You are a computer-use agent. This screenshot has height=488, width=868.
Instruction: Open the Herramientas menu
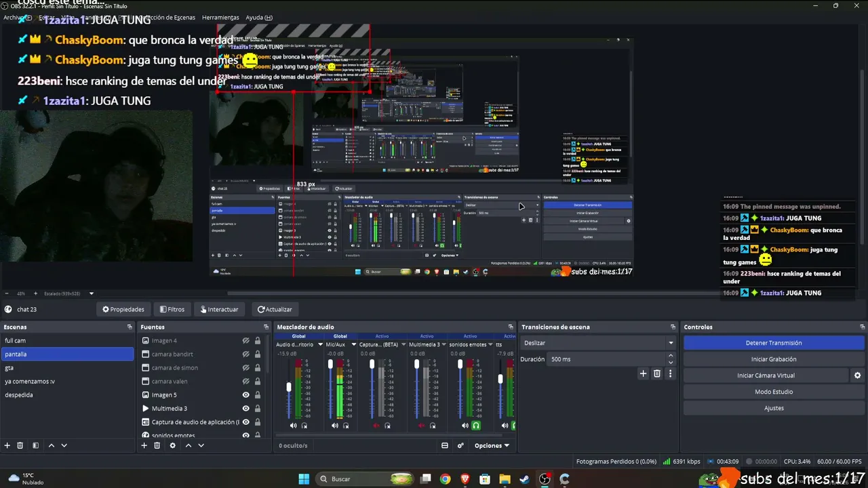pos(220,17)
